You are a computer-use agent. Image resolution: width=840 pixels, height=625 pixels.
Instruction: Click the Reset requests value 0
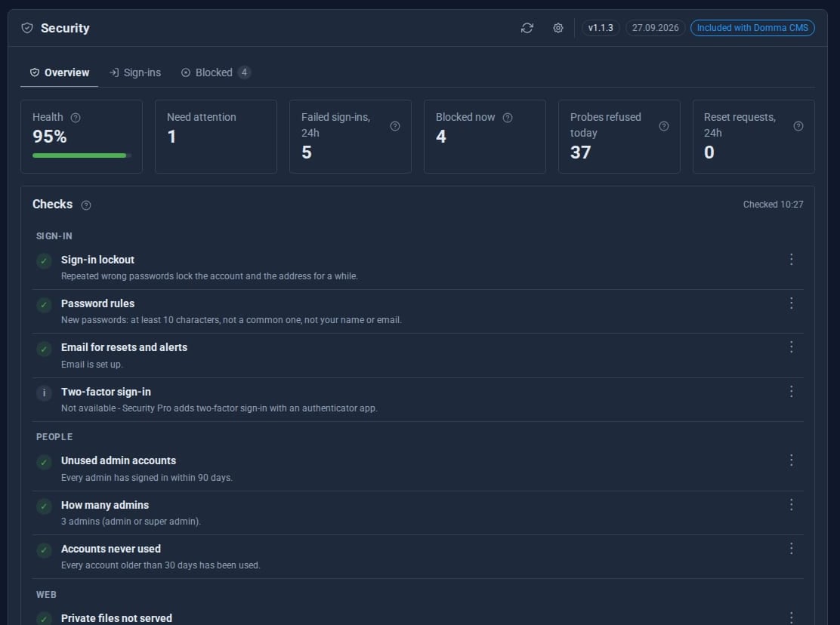point(709,152)
